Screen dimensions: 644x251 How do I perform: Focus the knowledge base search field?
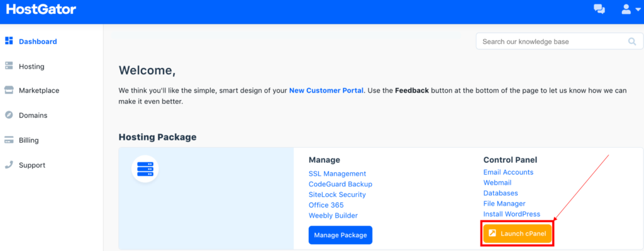click(559, 42)
